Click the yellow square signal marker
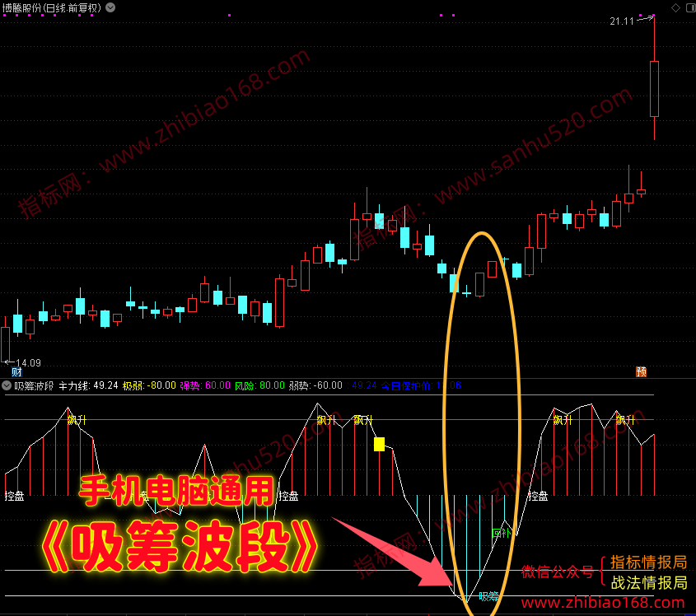Viewport: 696px width, 616px height. 379,444
